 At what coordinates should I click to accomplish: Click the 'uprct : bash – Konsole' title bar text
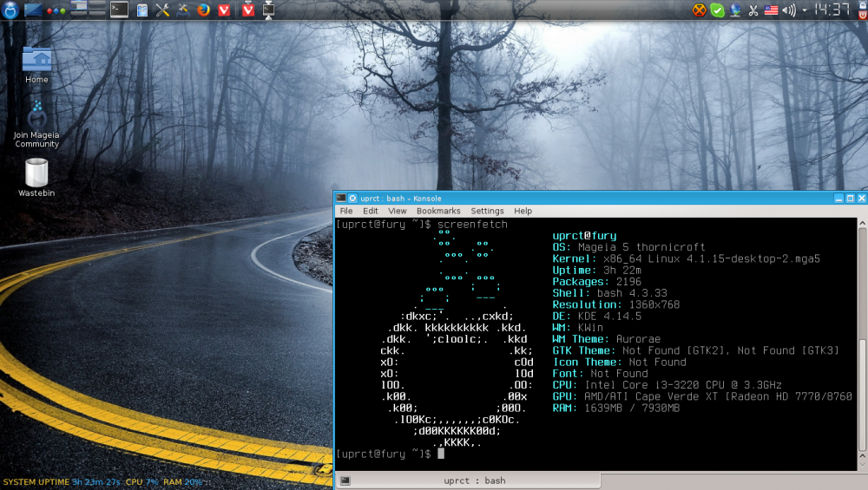tap(401, 198)
